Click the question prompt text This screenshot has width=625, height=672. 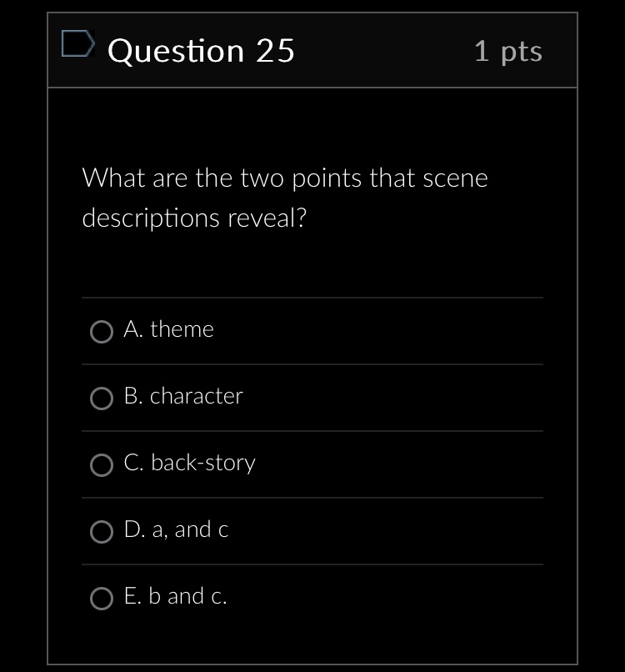pyautogui.click(x=284, y=197)
